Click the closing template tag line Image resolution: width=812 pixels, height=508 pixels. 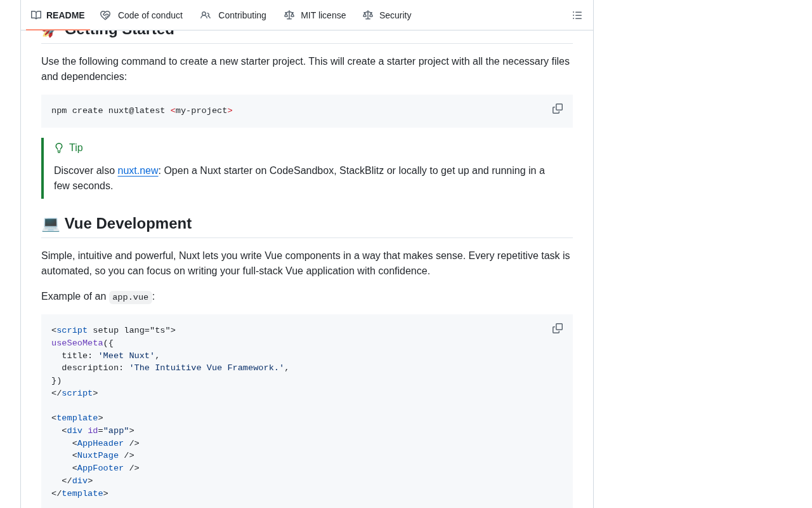[80, 493]
